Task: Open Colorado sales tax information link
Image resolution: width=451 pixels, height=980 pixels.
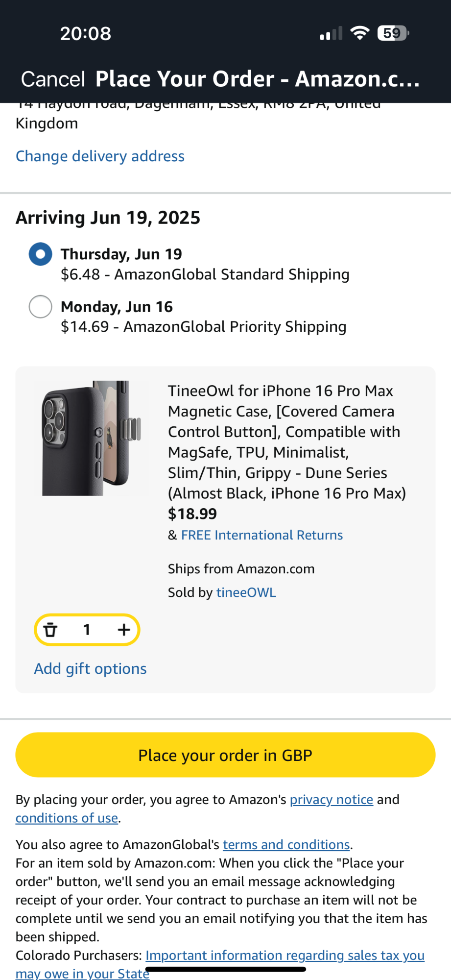Action: tap(285, 955)
